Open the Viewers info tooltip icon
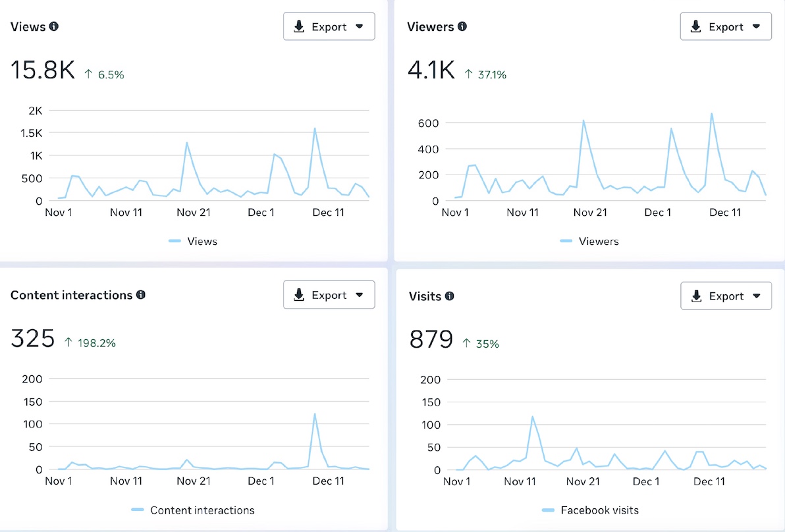 point(462,27)
